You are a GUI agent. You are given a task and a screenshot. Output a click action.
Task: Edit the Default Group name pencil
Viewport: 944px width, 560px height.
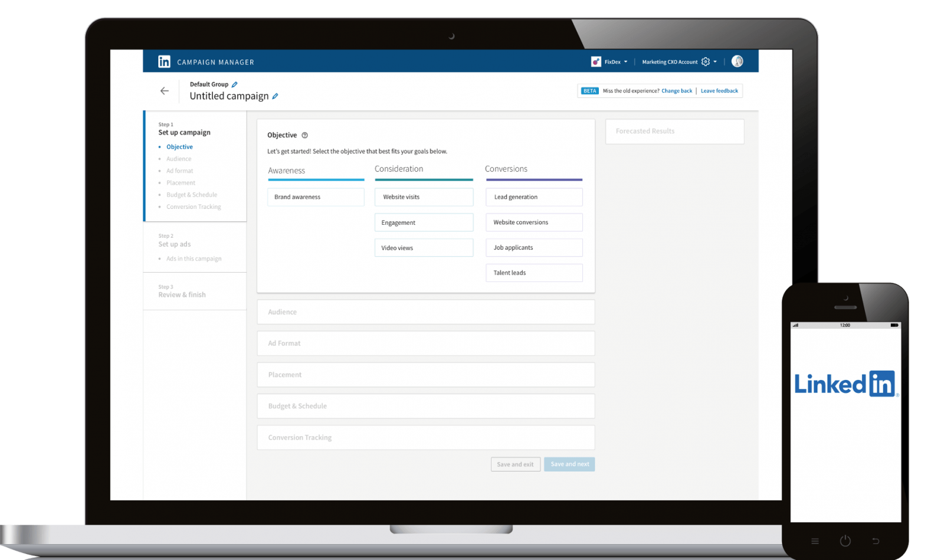click(x=234, y=84)
